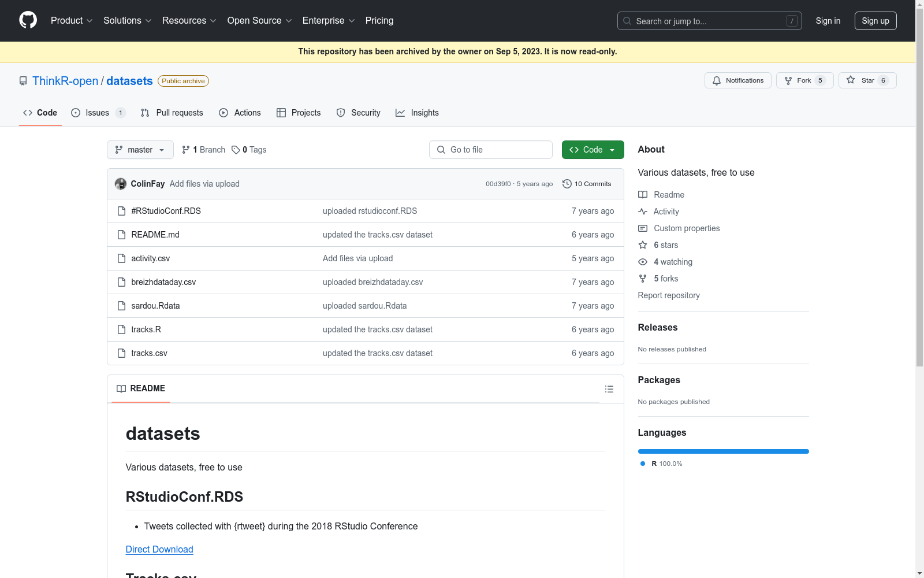The image size is (924, 578).
Task: Expand the Enterprise menu
Action: coord(329,20)
